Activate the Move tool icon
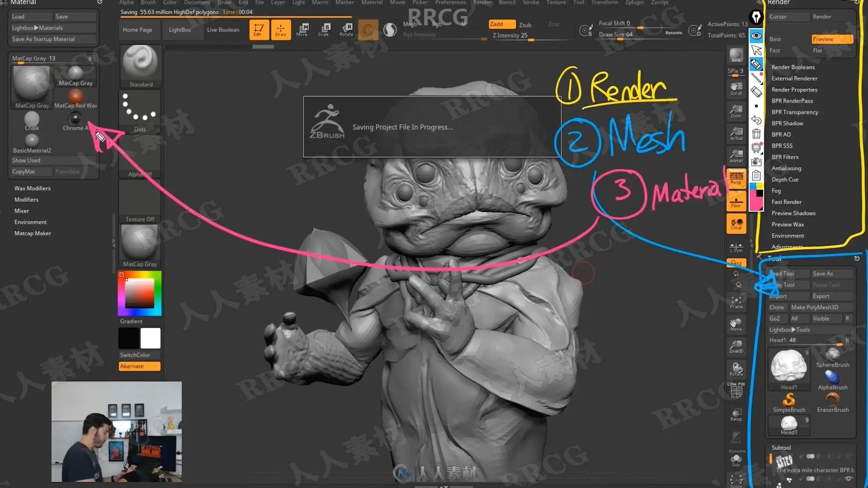This screenshot has width=868, height=488. tap(302, 30)
